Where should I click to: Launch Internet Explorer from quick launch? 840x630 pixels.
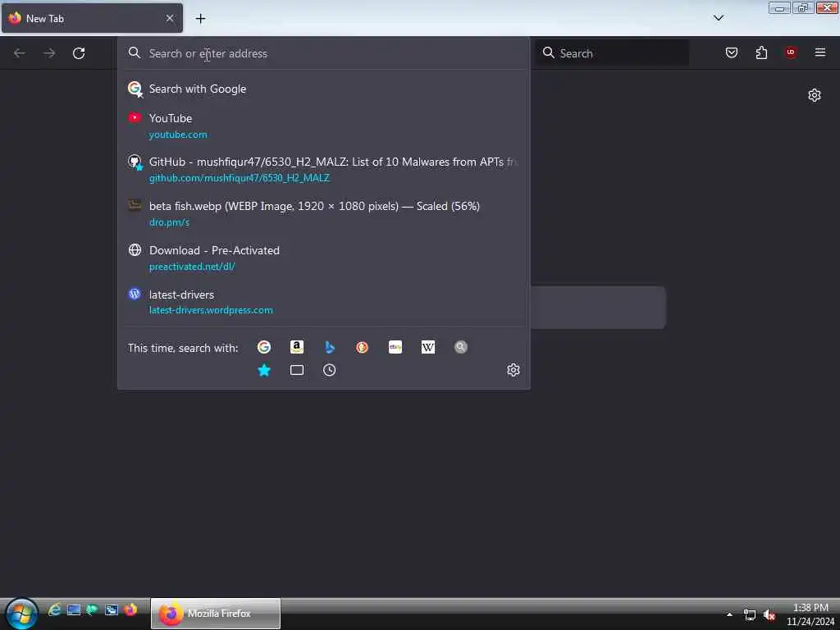point(54,609)
